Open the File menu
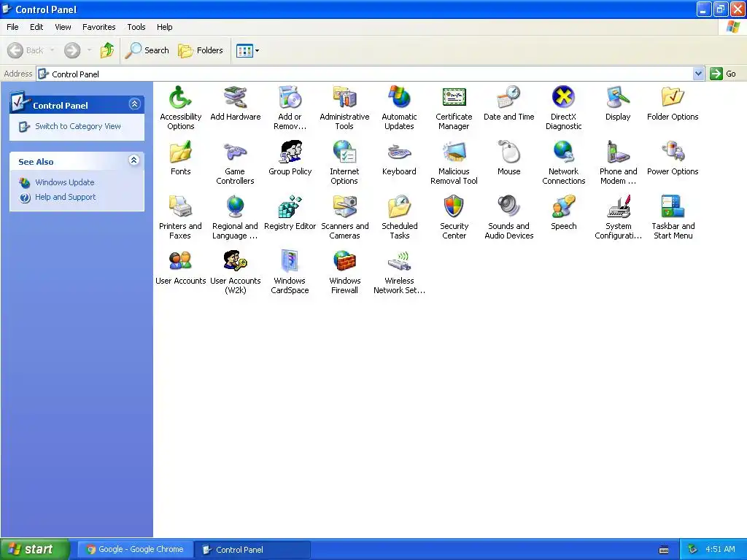 [12, 27]
